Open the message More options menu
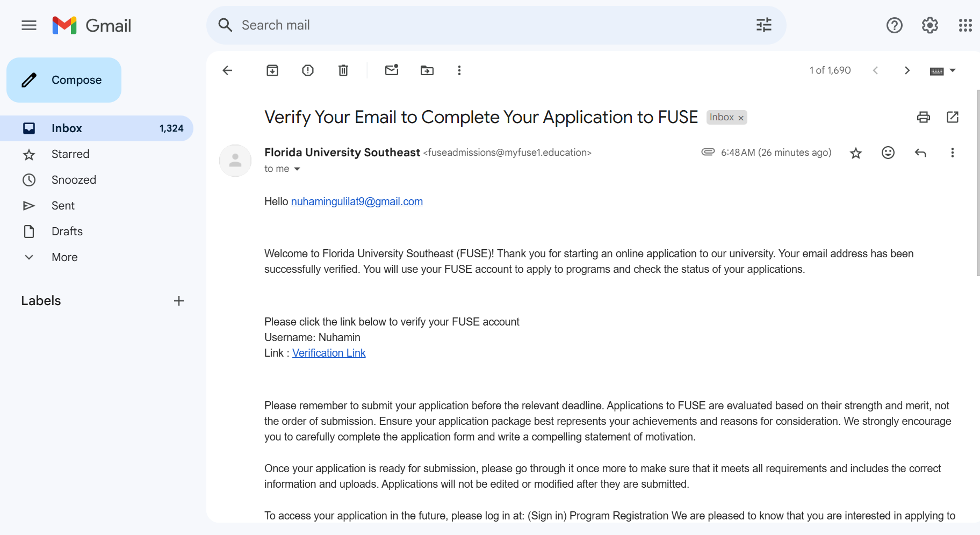 [953, 153]
